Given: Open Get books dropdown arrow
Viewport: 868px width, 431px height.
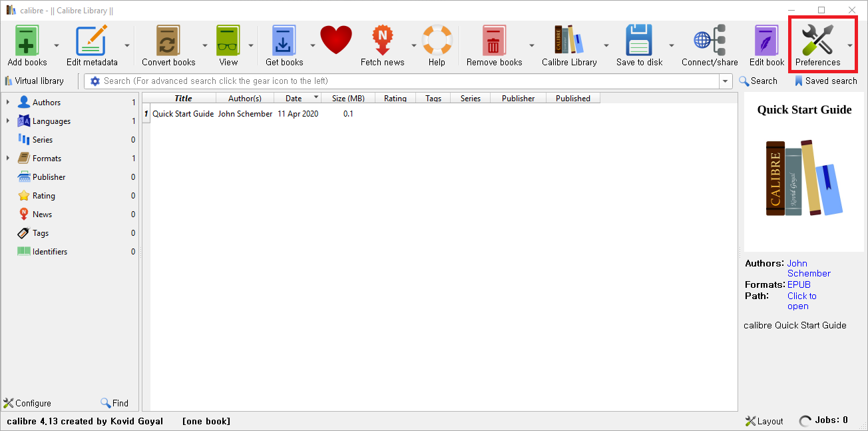Looking at the screenshot, I should (312, 45).
